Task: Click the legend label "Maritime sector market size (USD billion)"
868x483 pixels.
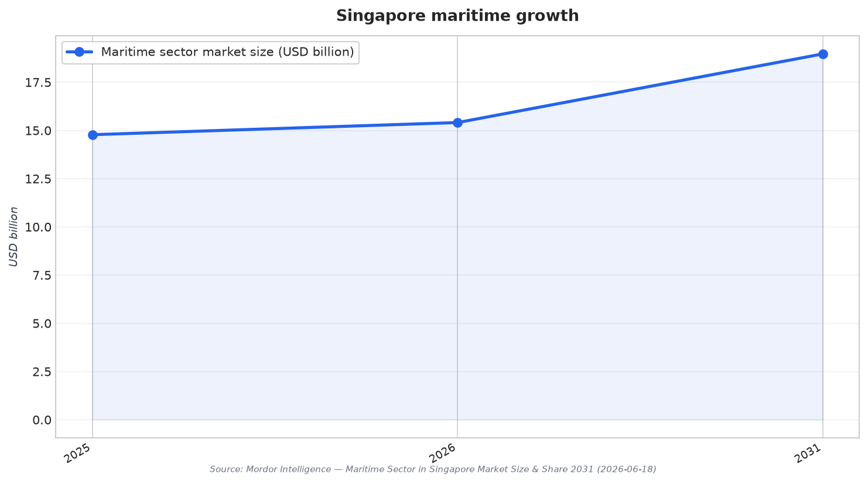Action: 227,52
